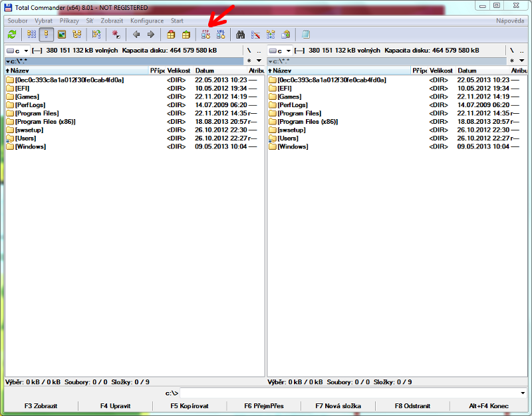Sort right panel by Datum column header

[x=483, y=71]
